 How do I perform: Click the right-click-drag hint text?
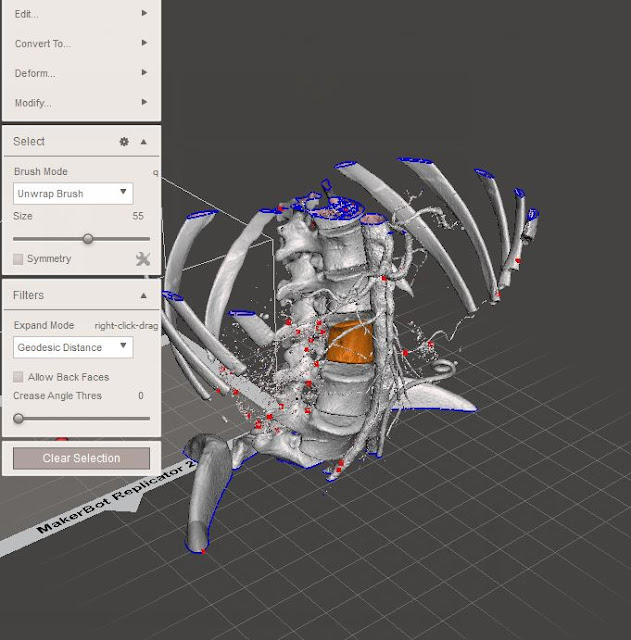coord(126,326)
